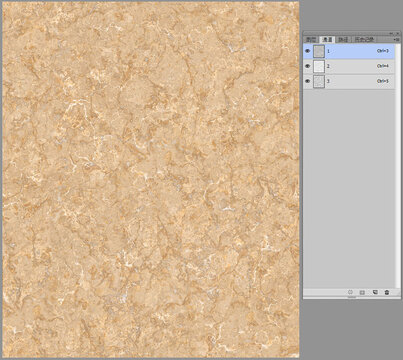Click the Ctrl+4 shortcut label
This screenshot has height=360, width=403.
tap(383, 66)
